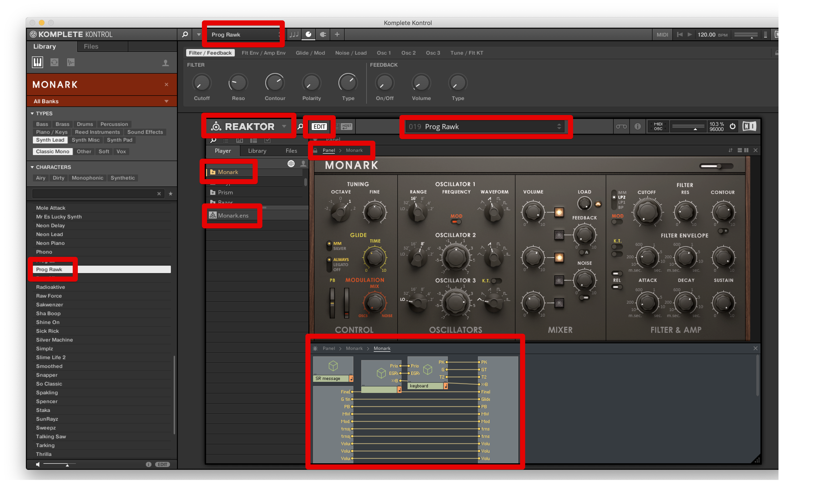Image resolution: width=816 pixels, height=504 pixels.
Task: Click the plus add-plugin icon in header
Action: [337, 34]
